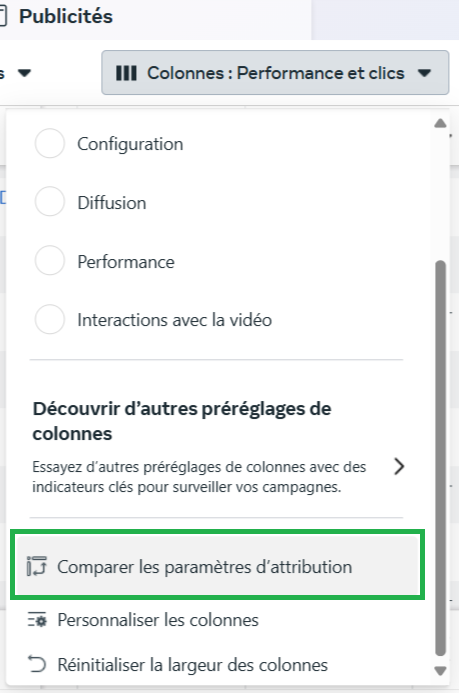The height and width of the screenshot is (693, 459).
Task: Choose the Diffusion column preset radio
Action: pos(49,202)
